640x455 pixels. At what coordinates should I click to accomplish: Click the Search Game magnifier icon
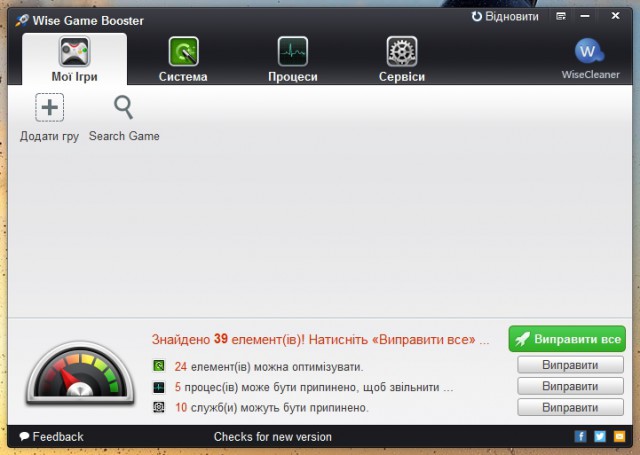tap(124, 107)
